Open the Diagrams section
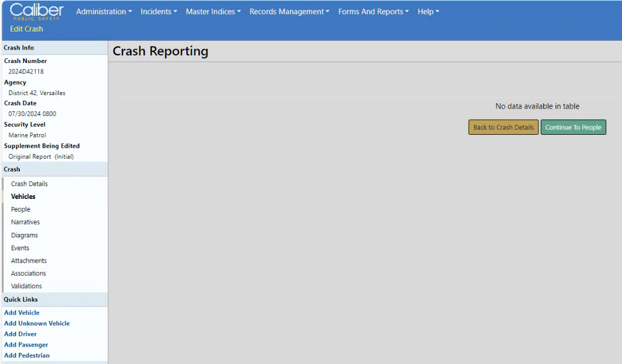Screen dimensions: 622x364 pyautogui.click(x=25, y=235)
